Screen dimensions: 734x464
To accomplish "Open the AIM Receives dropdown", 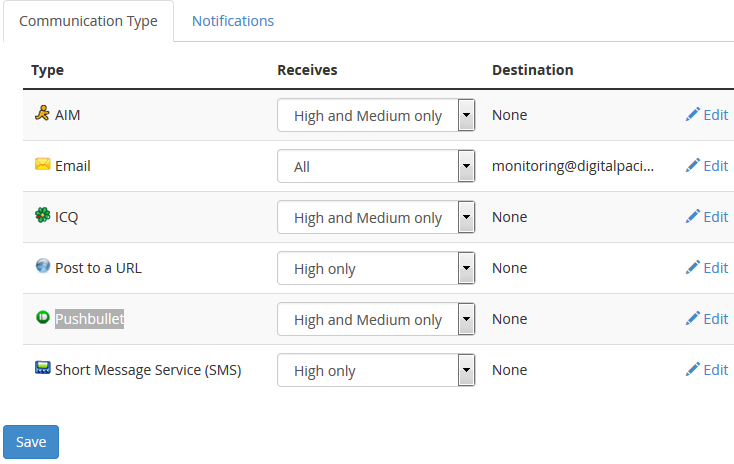I will (x=376, y=115).
